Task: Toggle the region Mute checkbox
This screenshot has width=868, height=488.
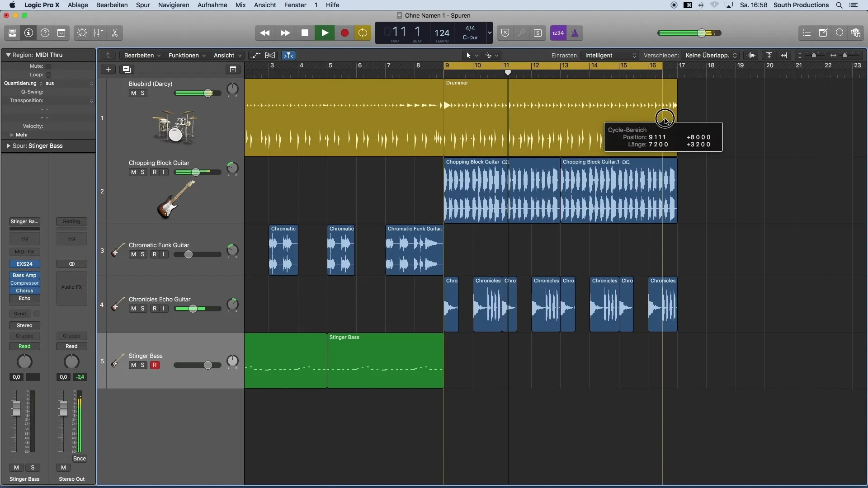Action: click(48, 66)
